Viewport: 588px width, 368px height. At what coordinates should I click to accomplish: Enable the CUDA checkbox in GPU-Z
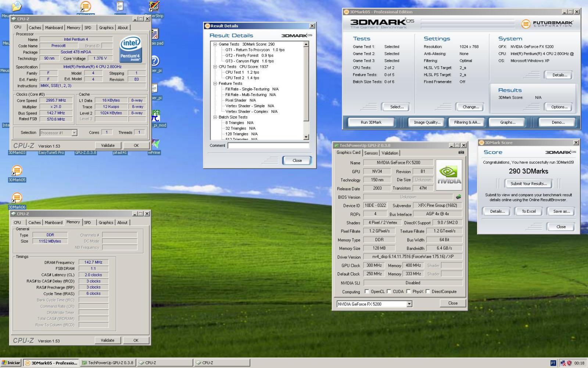click(x=389, y=291)
